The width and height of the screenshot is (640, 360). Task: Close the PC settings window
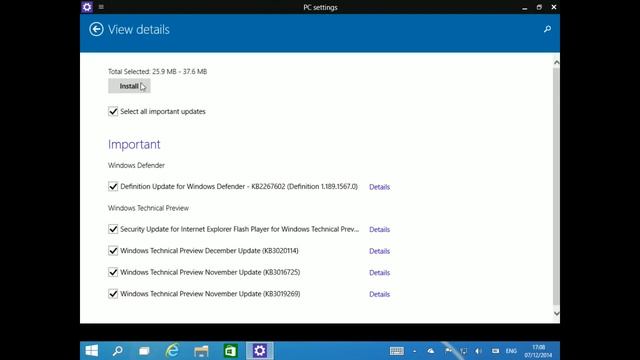coord(554,7)
